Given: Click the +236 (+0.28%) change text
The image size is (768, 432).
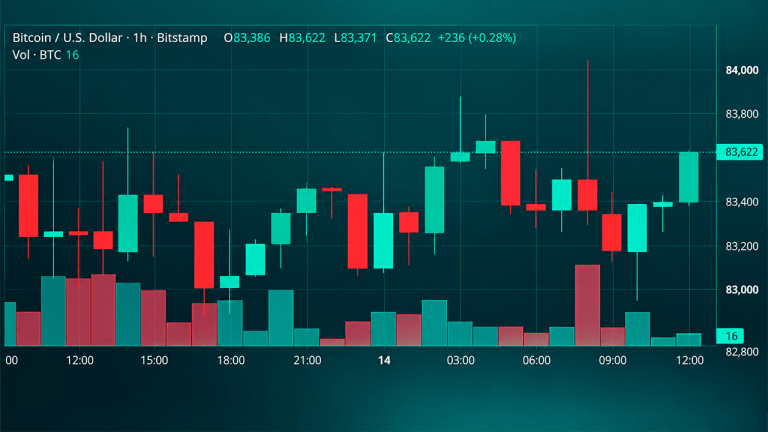Looking at the screenshot, I should (x=477, y=38).
